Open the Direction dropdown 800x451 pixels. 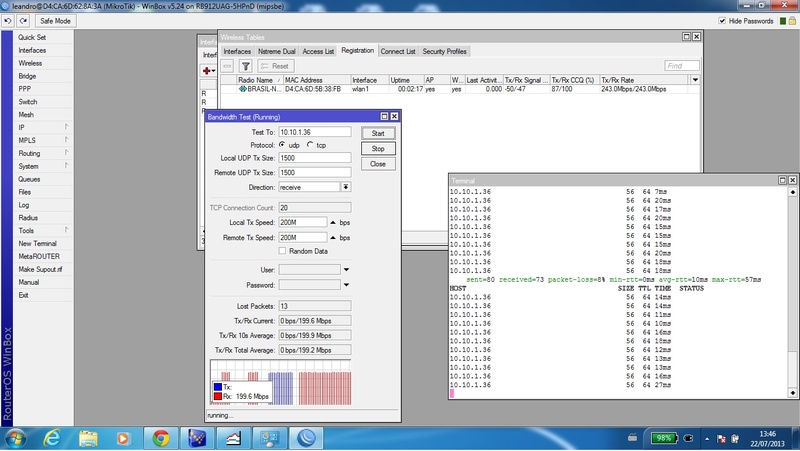(346, 187)
